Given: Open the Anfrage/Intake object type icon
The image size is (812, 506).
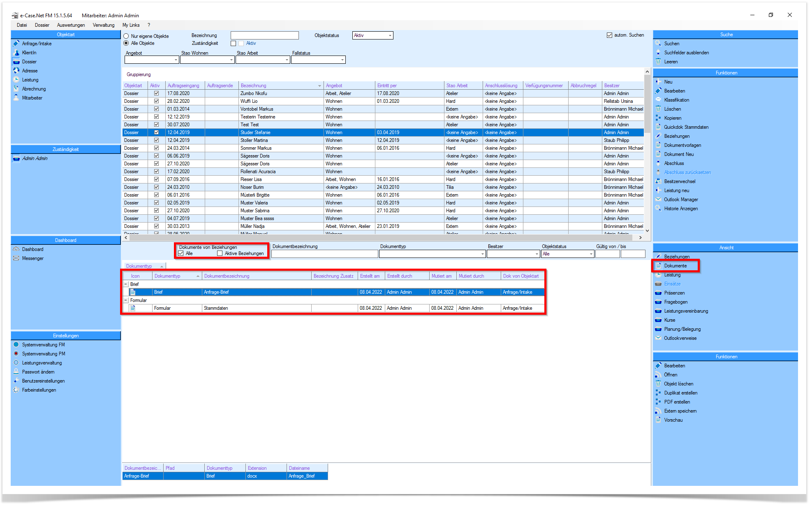Looking at the screenshot, I should coord(16,44).
